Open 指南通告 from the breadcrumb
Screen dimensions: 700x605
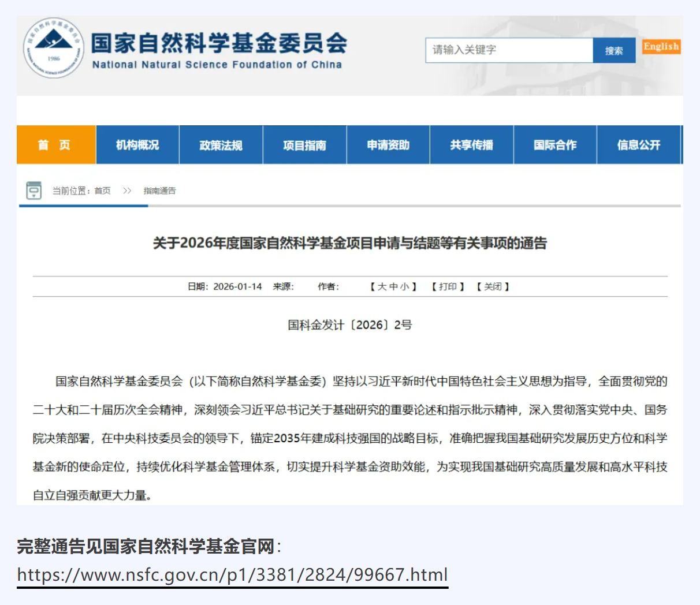tap(160, 191)
